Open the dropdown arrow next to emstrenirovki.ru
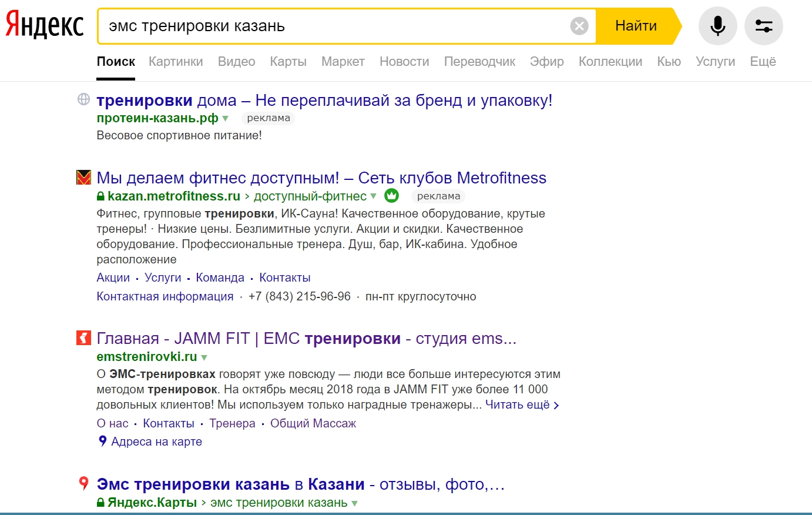The width and height of the screenshot is (812, 515). coord(204,357)
